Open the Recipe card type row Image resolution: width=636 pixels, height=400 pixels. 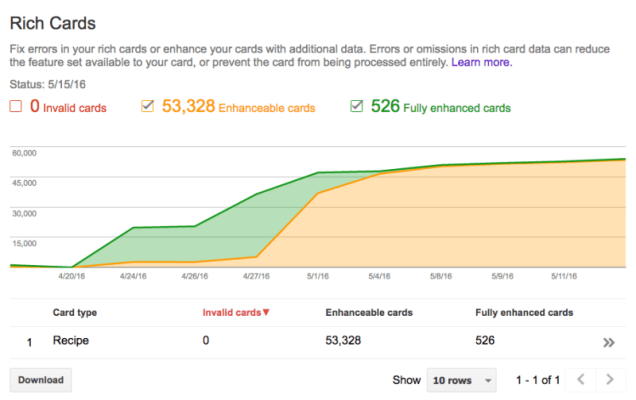71,341
